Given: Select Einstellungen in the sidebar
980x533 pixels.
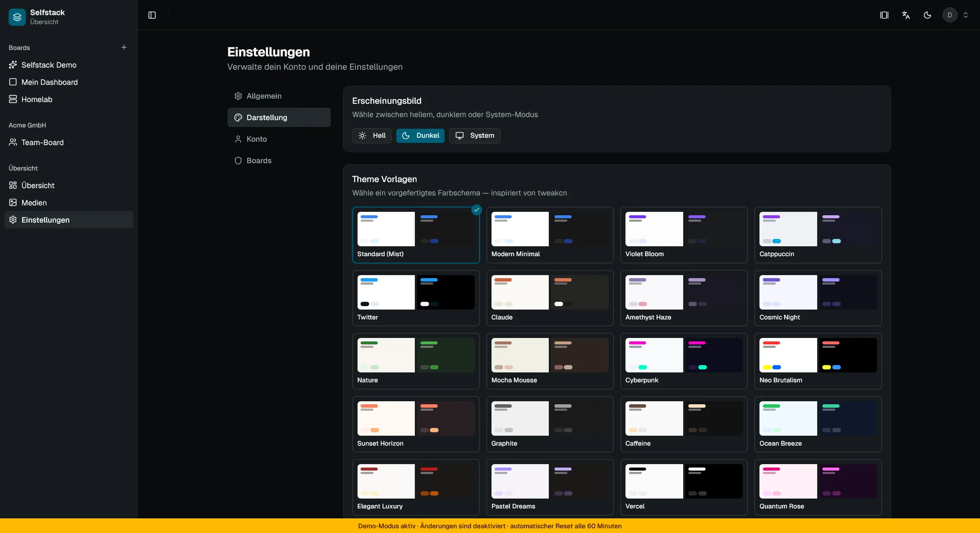Looking at the screenshot, I should point(69,220).
